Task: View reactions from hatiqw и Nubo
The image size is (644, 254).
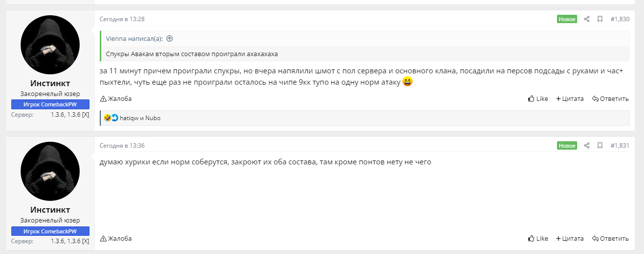Action: tap(140, 118)
